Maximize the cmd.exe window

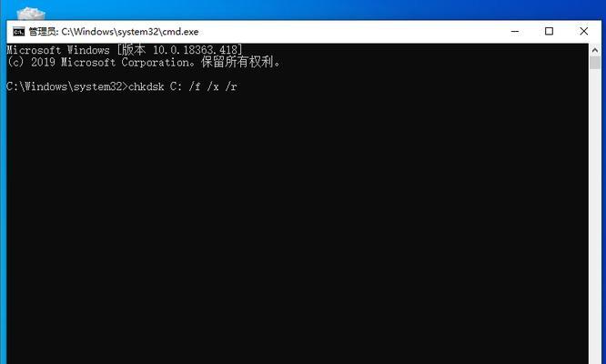click(x=549, y=31)
